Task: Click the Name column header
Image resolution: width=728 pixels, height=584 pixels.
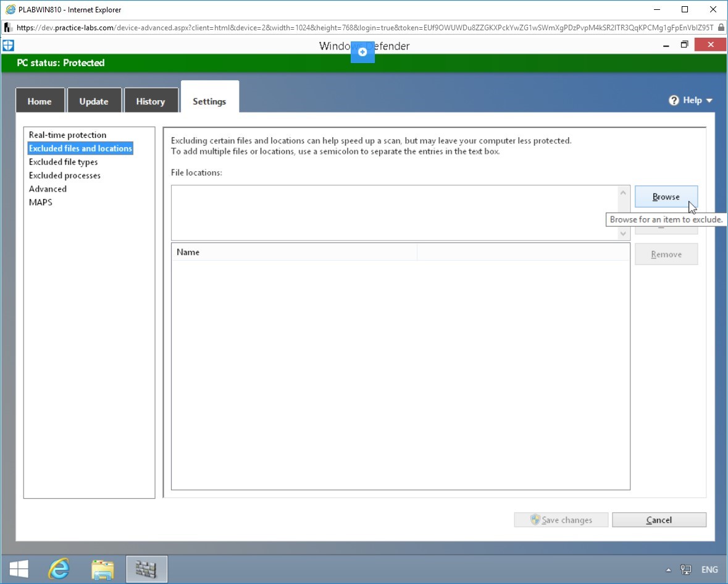Action: (x=295, y=252)
